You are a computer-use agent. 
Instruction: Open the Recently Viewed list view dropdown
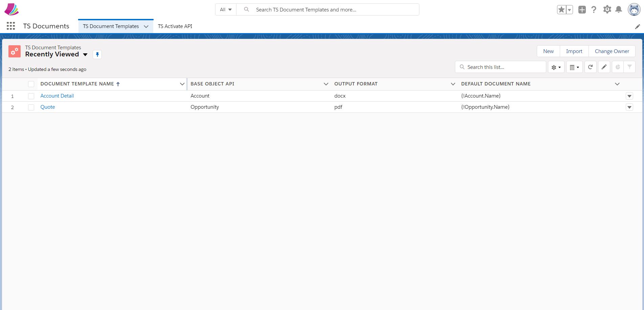(x=85, y=54)
